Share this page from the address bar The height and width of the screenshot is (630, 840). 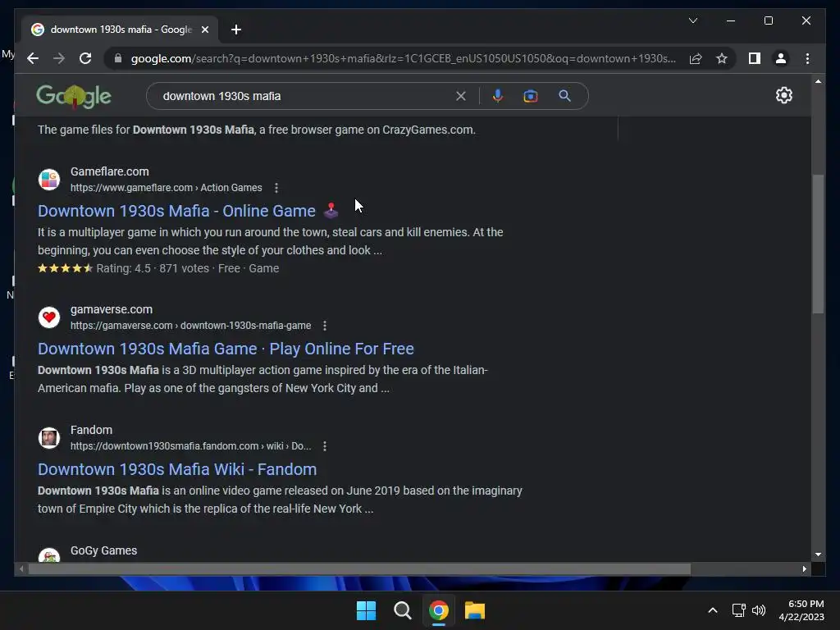[x=696, y=58]
